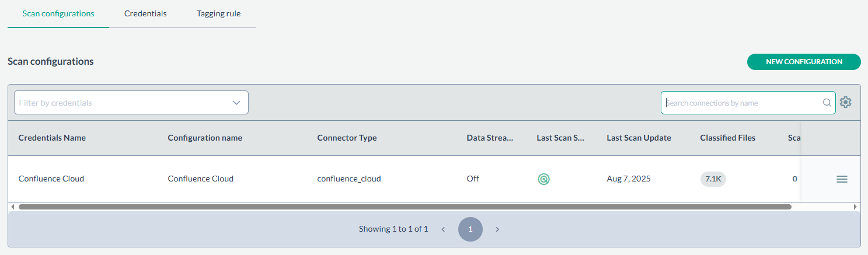This screenshot has width=868, height=255.
Task: Click the table settings gear icon
Action: [x=846, y=102]
